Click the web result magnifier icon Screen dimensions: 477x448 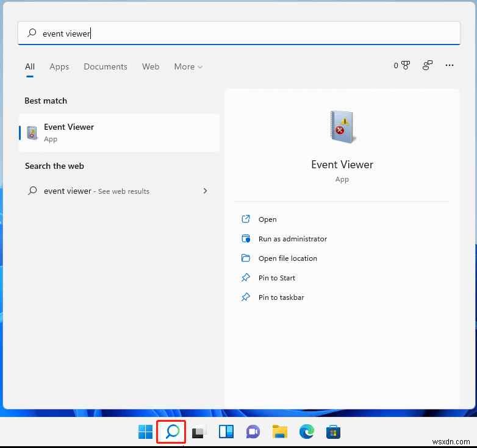pos(32,191)
